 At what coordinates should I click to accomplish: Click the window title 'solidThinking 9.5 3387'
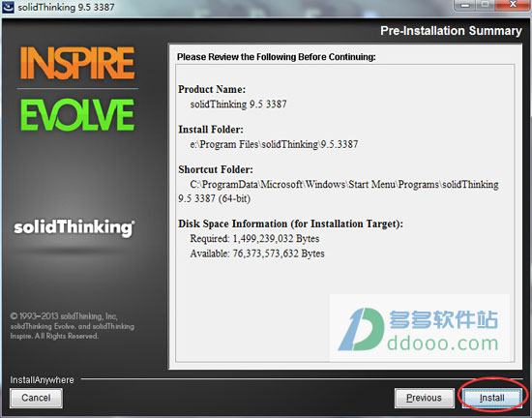[x=66, y=7]
